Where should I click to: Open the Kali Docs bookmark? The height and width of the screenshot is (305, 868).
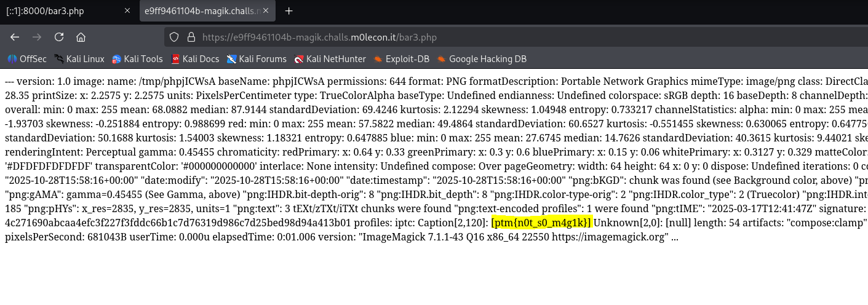(195, 59)
